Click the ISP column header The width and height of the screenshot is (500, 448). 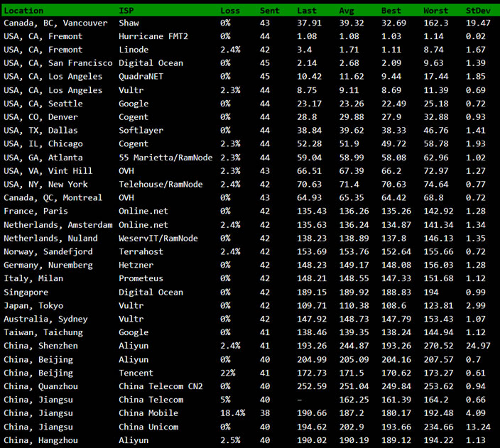coord(126,11)
